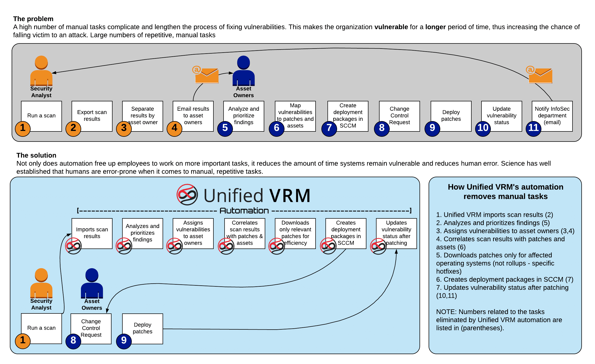
Task: Click the orange circle badge numbered 3
Action: click(x=125, y=127)
